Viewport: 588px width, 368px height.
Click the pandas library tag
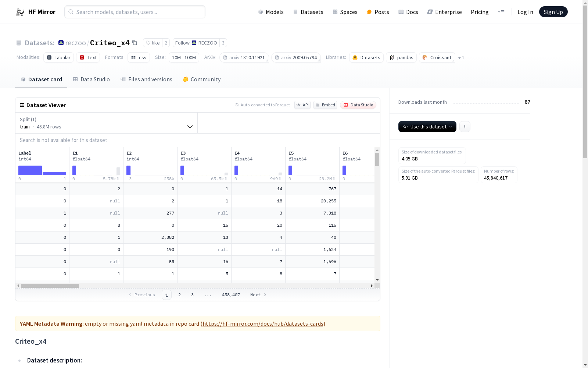401,57
